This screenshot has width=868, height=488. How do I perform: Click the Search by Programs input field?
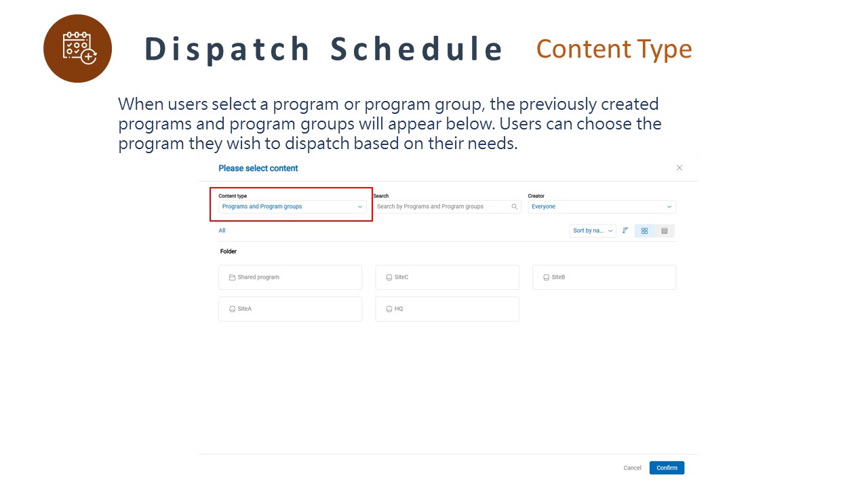441,207
